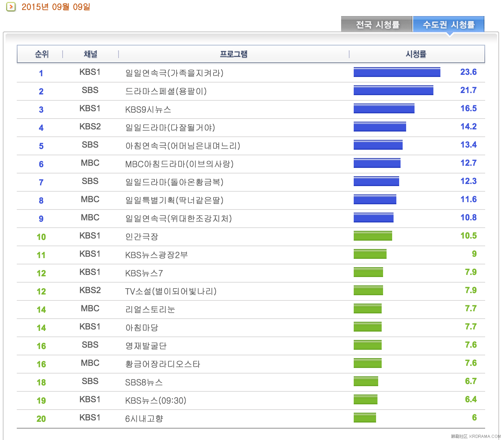Image resolution: width=504 pixels, height=440 pixels.
Task: Click the rating value 16.5
Action: click(468, 108)
